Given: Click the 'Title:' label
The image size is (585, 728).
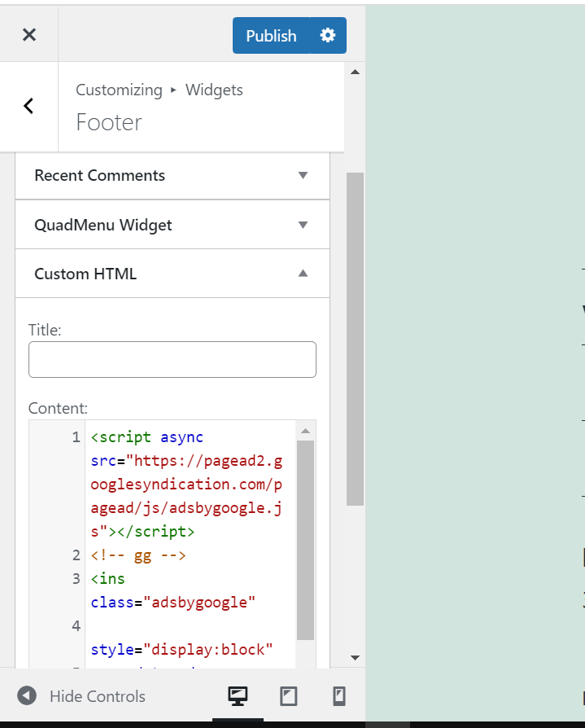Looking at the screenshot, I should click(45, 330).
